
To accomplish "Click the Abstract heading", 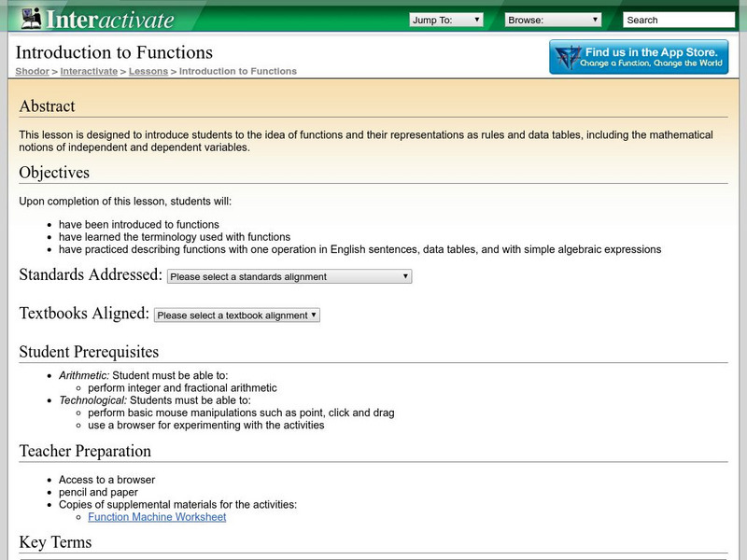I will (x=48, y=106).
